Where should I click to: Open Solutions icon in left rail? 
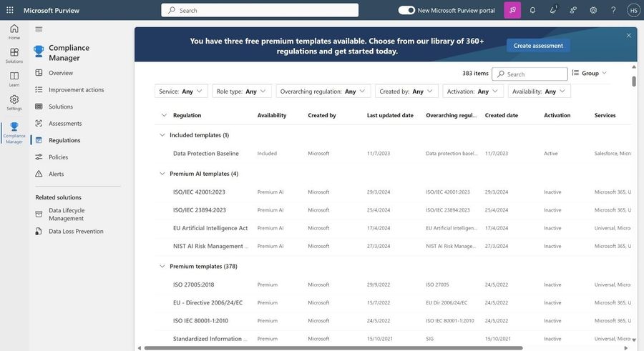coord(14,56)
